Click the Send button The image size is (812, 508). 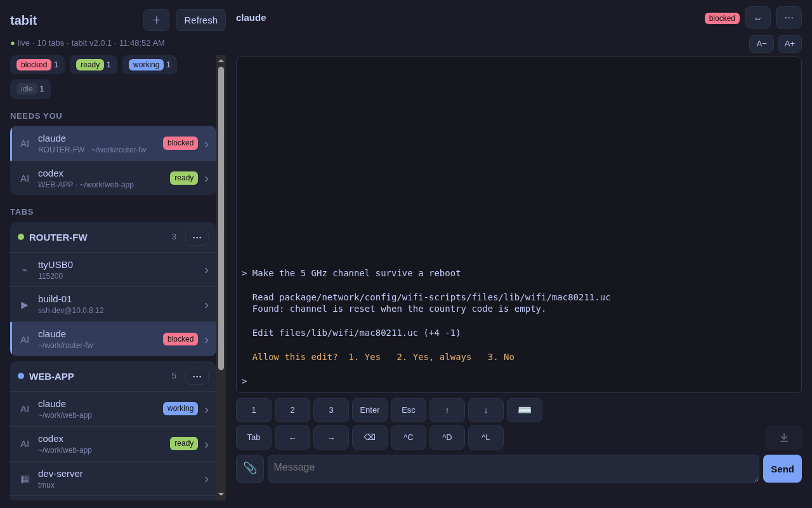(x=782, y=469)
